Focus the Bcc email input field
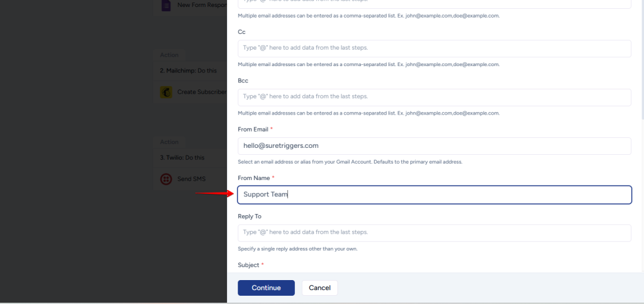 (x=434, y=97)
